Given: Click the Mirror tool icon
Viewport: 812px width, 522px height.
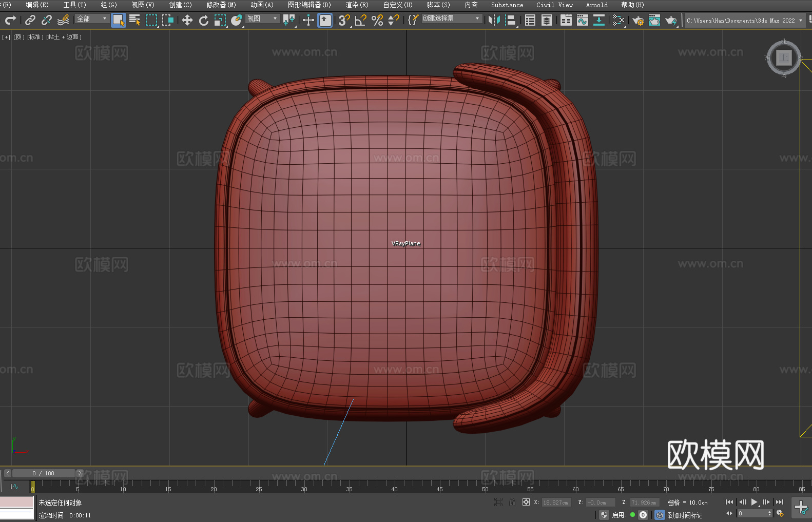Looking at the screenshot, I should coord(494,20).
